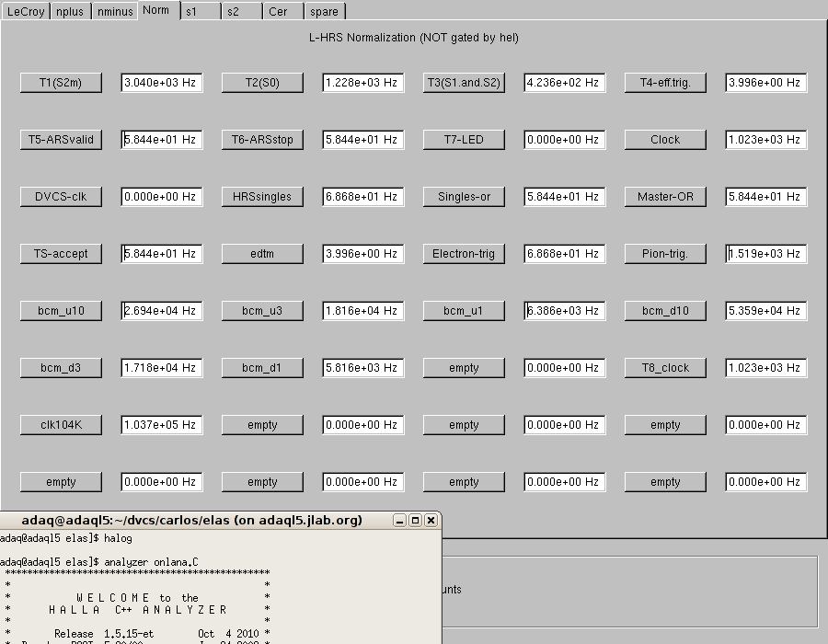
Task: Select the Clock button
Action: [x=665, y=140]
